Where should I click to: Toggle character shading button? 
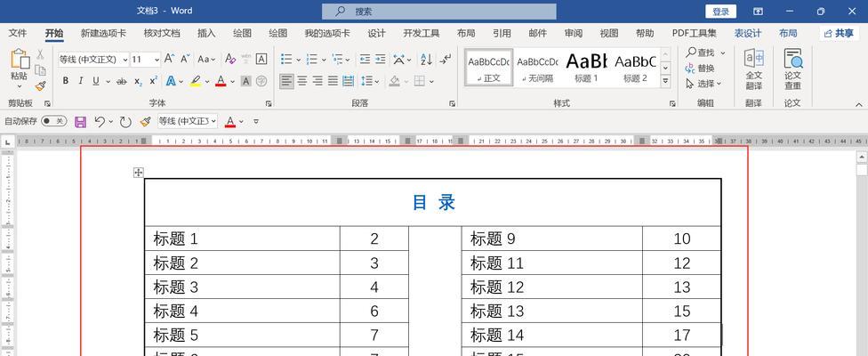pos(245,81)
